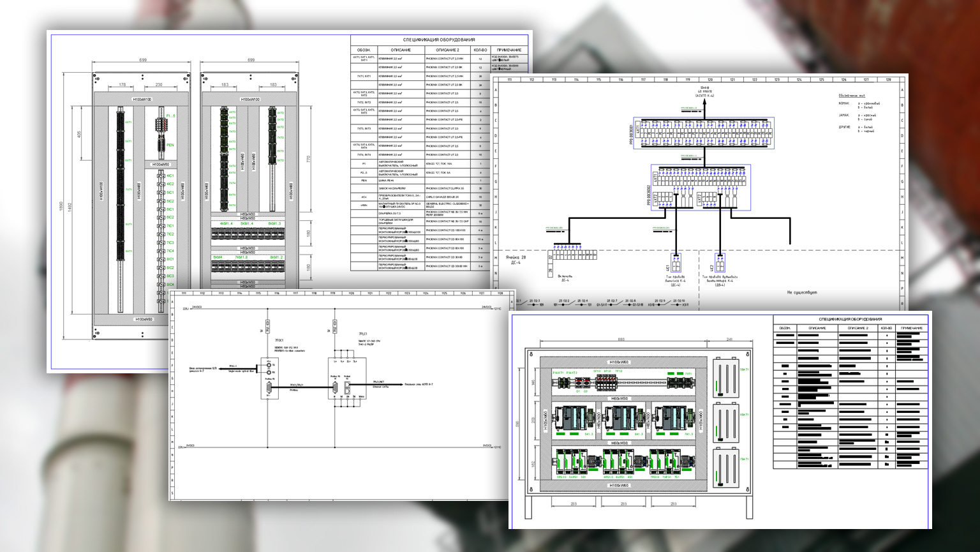Viewport: 980px width, 552px height.
Task: Click the 241 width dimension on PLC panel
Action: (x=730, y=339)
